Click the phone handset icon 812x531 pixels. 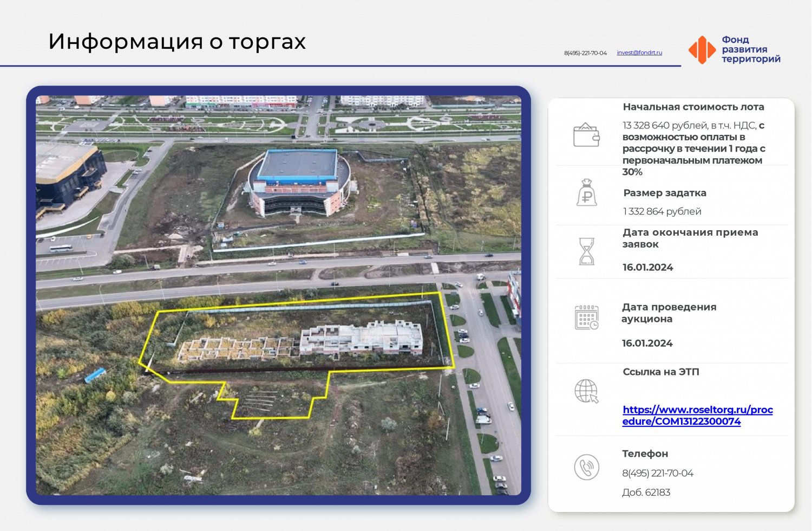coord(587,467)
